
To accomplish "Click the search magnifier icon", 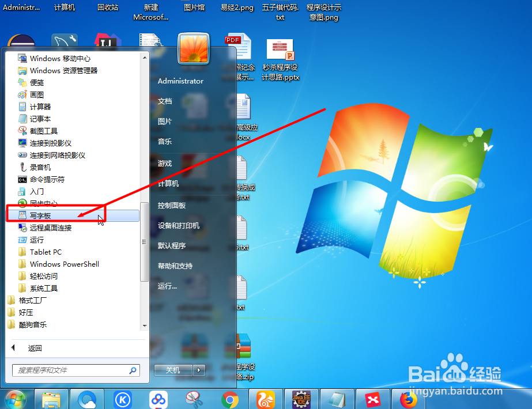I will [133, 370].
